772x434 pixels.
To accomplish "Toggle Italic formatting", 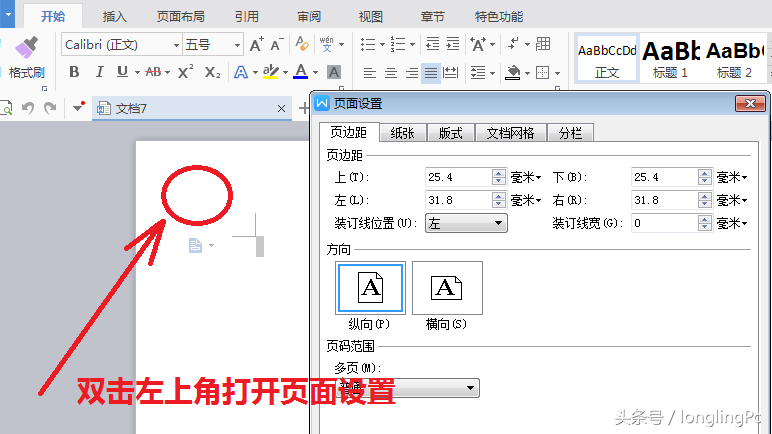I will (99, 72).
